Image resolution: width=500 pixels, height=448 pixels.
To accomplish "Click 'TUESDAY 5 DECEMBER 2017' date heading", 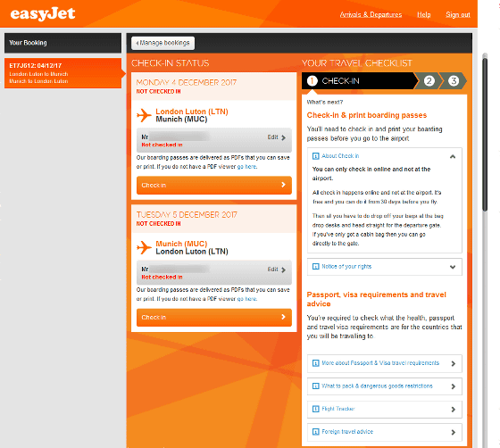I will (x=187, y=215).
